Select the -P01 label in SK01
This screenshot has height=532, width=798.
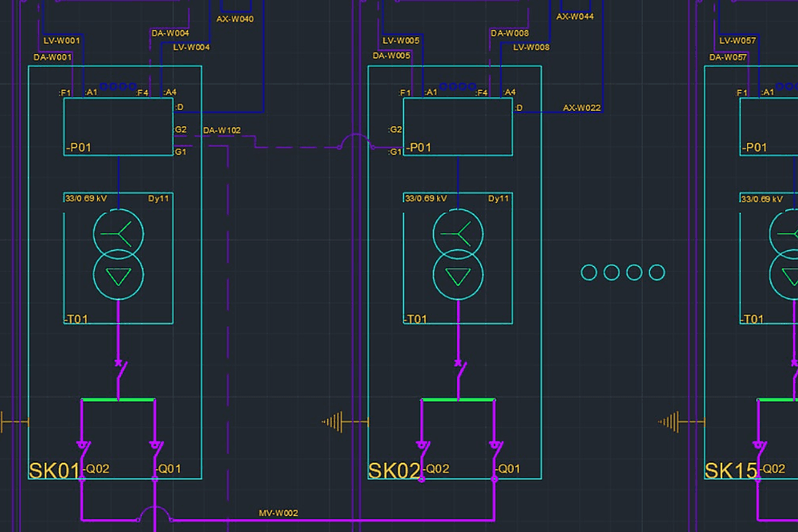click(x=78, y=147)
